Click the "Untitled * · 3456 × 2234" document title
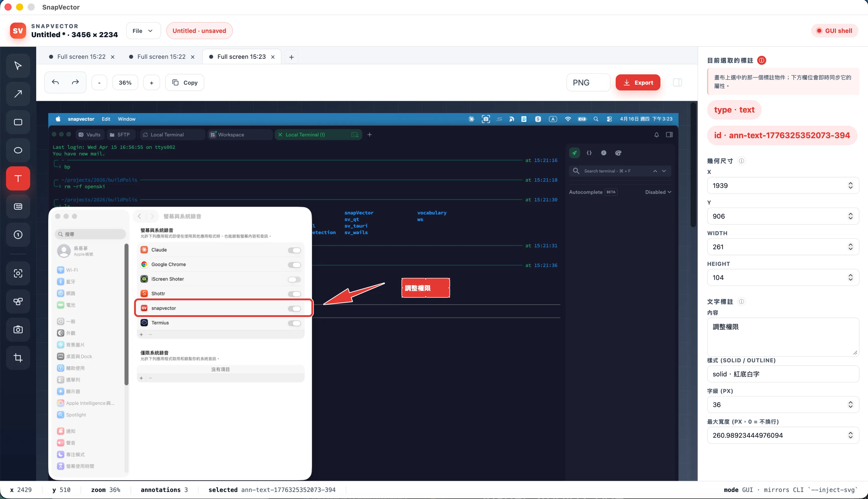 tap(74, 35)
